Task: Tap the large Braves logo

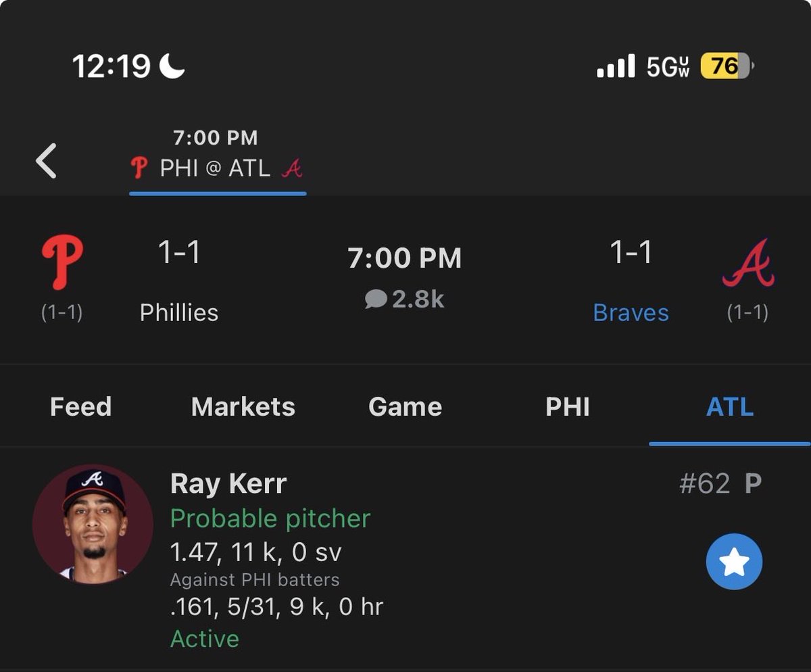Action: (x=748, y=263)
